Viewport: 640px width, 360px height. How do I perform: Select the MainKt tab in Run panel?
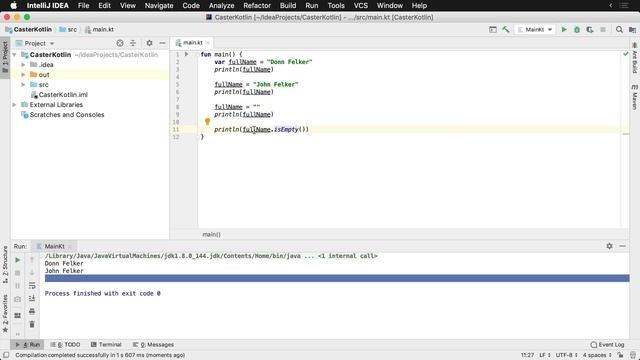click(54, 246)
